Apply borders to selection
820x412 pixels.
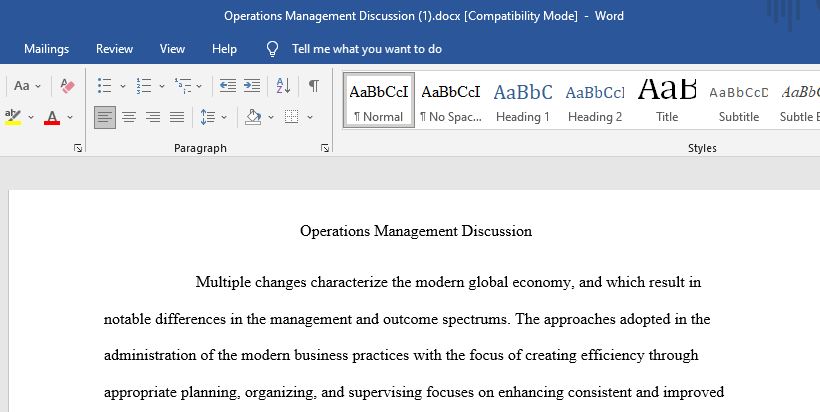point(291,117)
